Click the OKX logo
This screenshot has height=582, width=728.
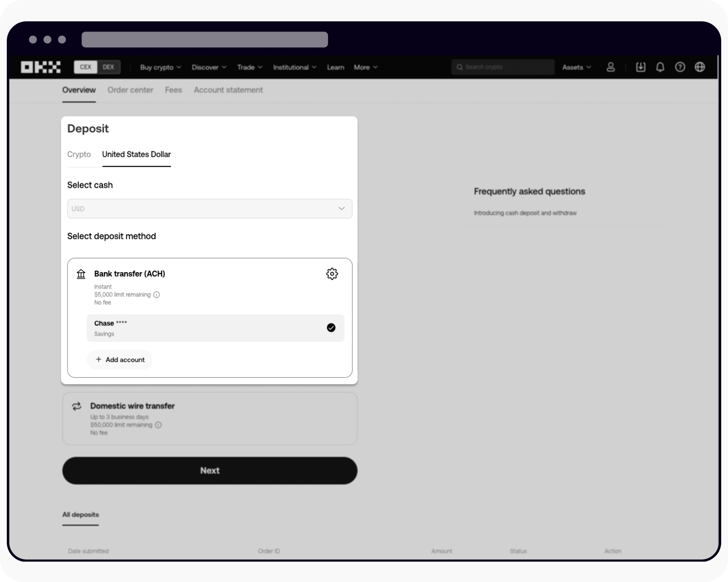tap(41, 67)
